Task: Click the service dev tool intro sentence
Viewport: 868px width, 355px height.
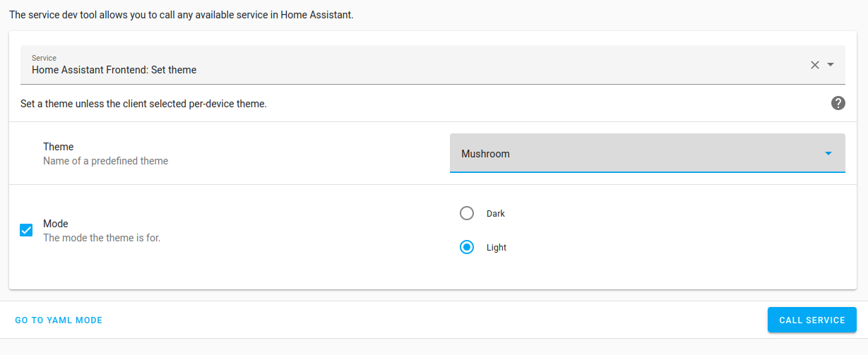Action: (x=182, y=15)
